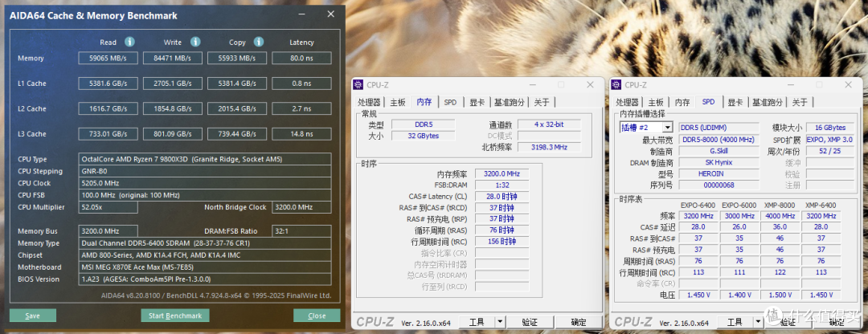Viewport: 868px width, 334px height.
Task: Click the 通道数 value 4 x 32-bit
Action: [x=547, y=124]
